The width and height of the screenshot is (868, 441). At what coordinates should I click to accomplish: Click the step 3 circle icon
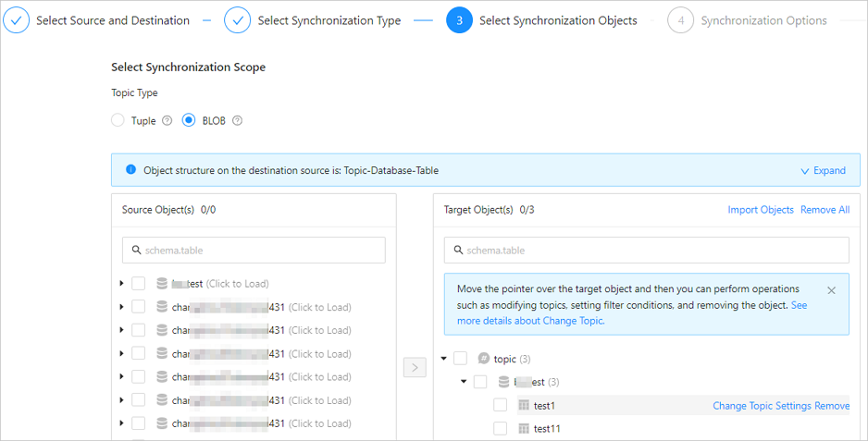tap(460, 20)
